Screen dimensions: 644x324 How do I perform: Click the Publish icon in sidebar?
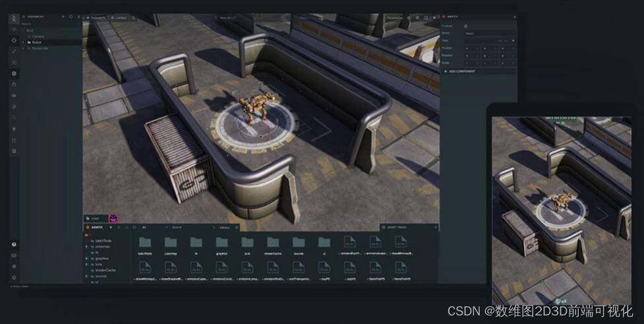pyautogui.click(x=14, y=151)
